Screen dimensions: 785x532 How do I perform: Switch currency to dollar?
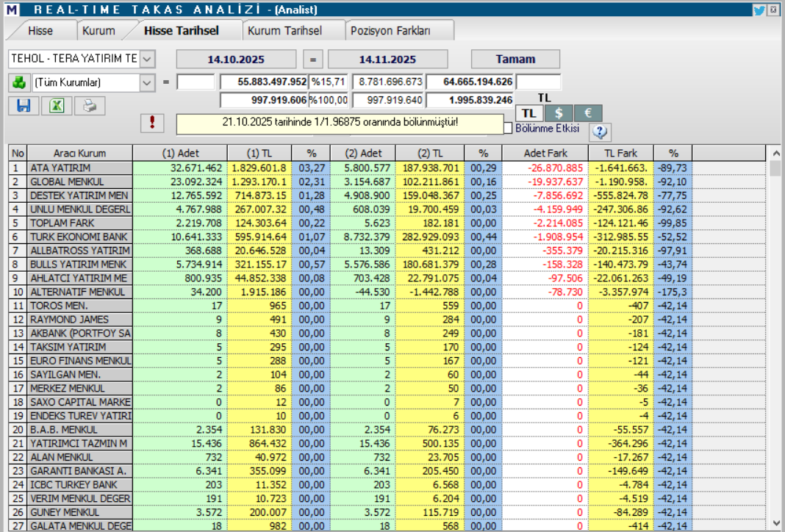point(559,113)
